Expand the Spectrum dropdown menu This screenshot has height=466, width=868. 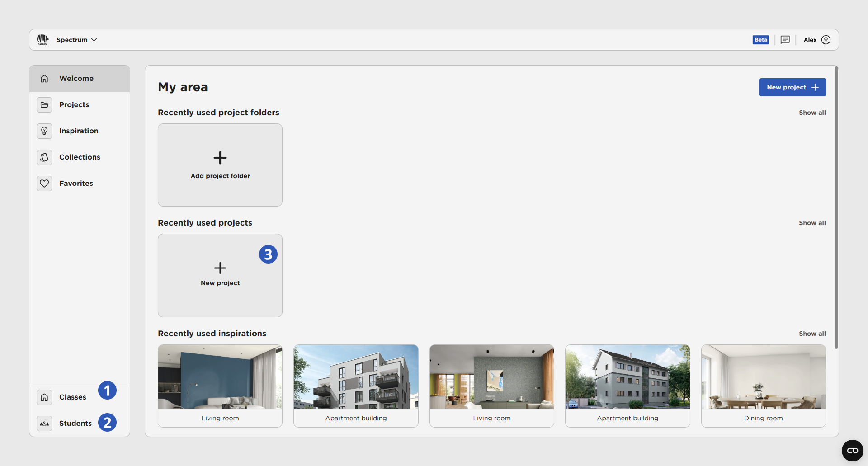[x=76, y=40]
